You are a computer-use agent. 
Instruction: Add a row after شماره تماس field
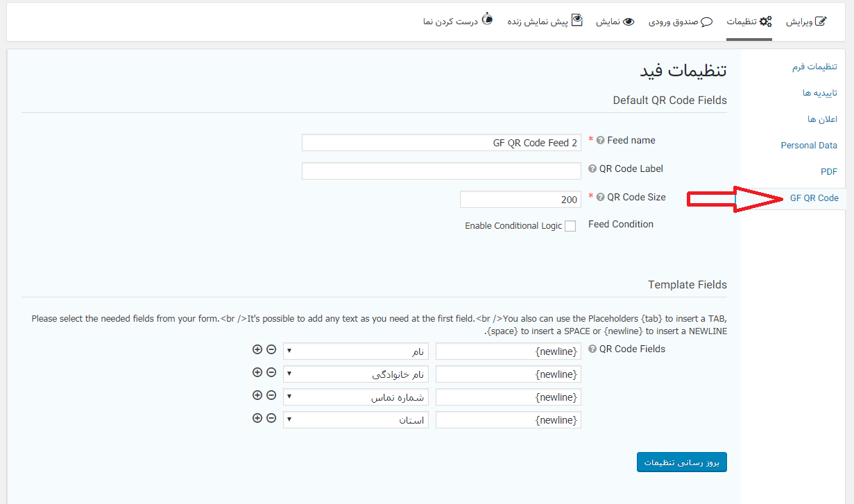pos(257,395)
